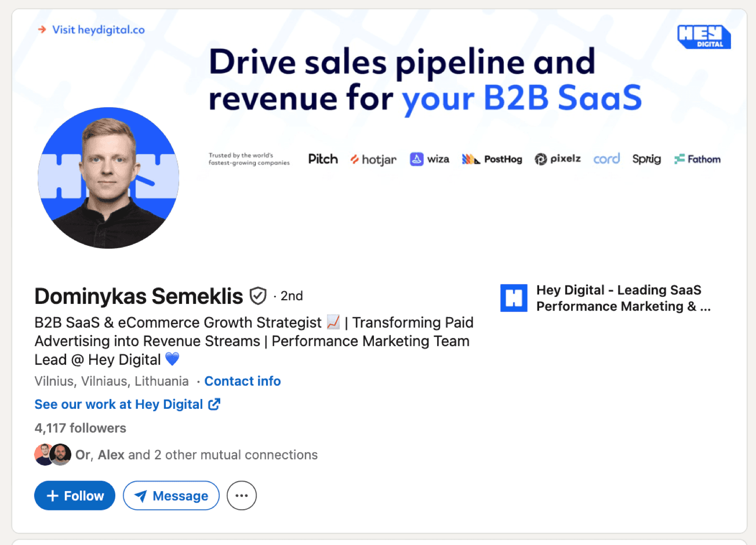Open the Contact info link
Image resolution: width=756 pixels, height=545 pixels.
(x=242, y=381)
